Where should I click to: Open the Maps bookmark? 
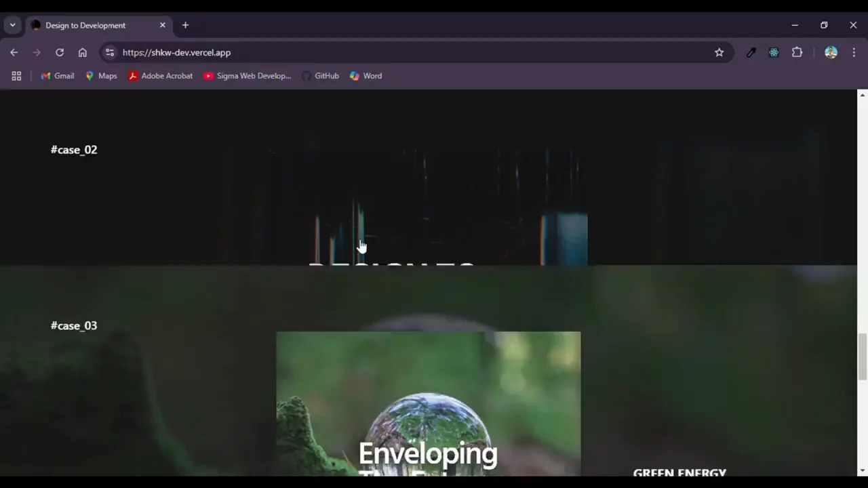[x=101, y=76]
